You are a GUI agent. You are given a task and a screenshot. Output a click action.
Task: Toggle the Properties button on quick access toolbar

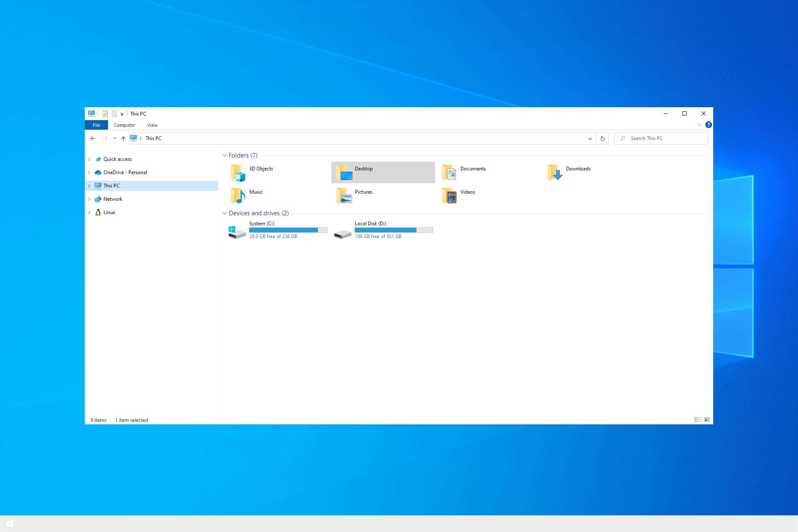[x=105, y=114]
